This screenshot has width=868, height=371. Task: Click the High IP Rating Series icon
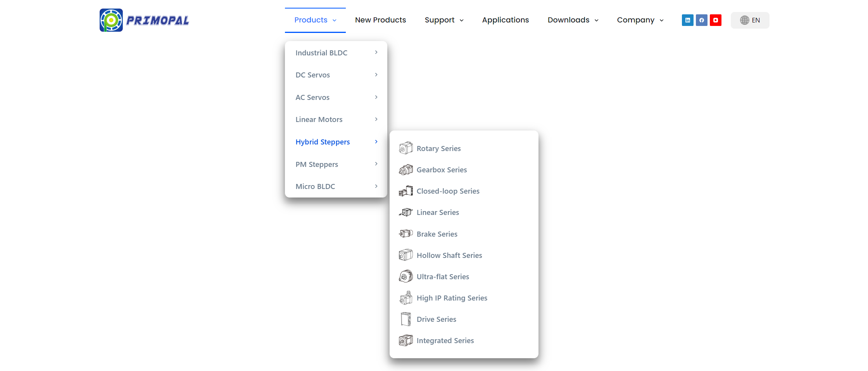coord(406,298)
